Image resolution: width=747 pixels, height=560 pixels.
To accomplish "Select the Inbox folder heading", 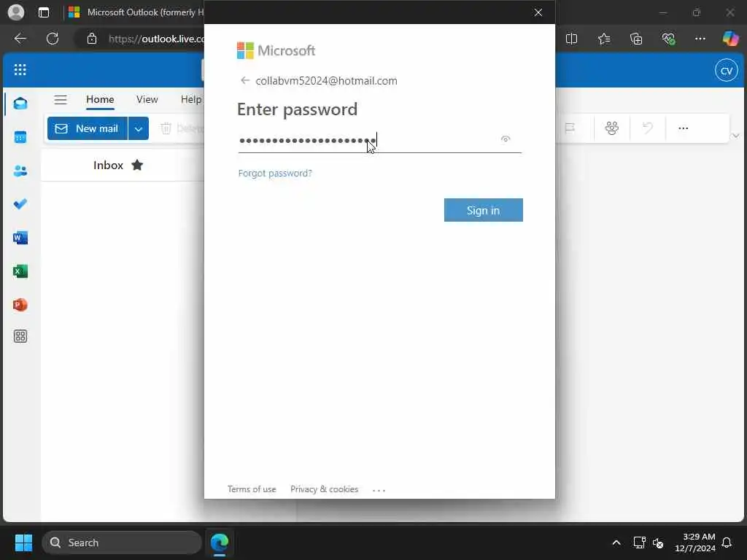I will tap(108, 166).
